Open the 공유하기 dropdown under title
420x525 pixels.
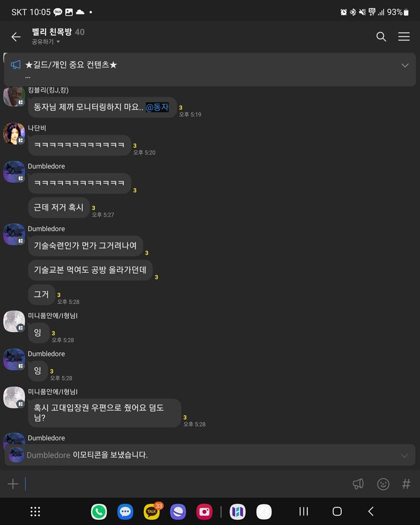tap(46, 42)
